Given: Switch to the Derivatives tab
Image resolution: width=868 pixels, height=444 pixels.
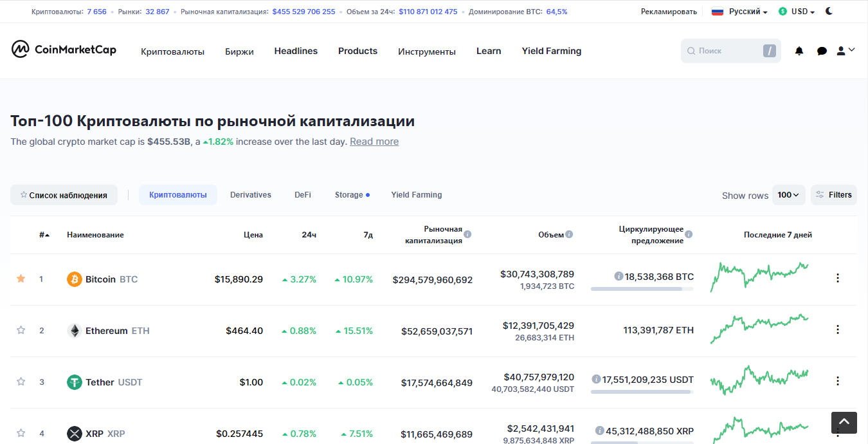Looking at the screenshot, I should pos(251,195).
